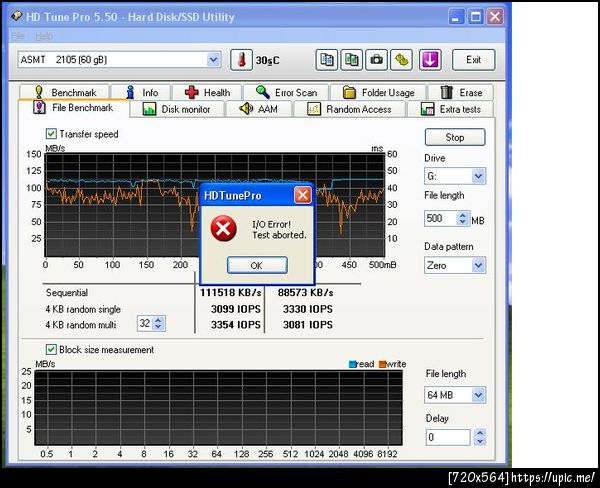Open the Info tab
The height and width of the screenshot is (488, 600).
[x=142, y=92]
